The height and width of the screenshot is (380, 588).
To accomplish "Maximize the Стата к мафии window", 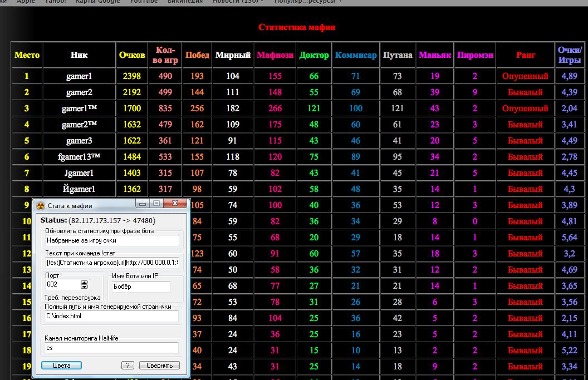I will coord(156,204).
